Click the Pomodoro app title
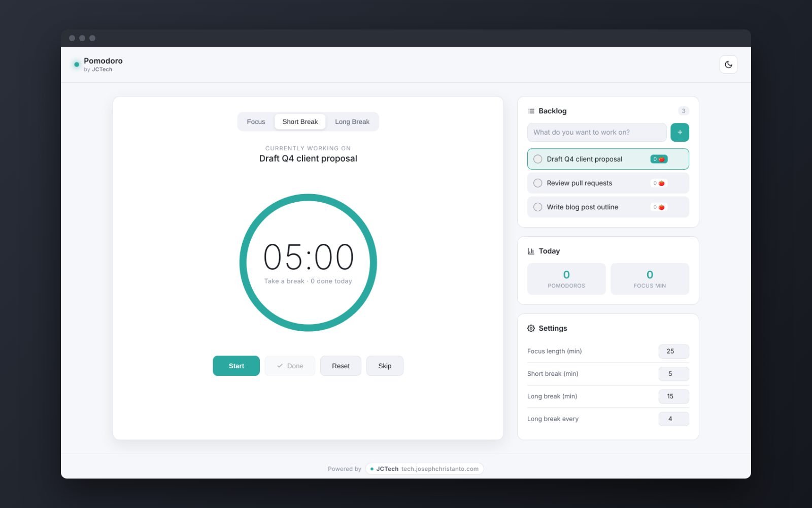Screen dimensions: 812x508 tap(103, 60)
